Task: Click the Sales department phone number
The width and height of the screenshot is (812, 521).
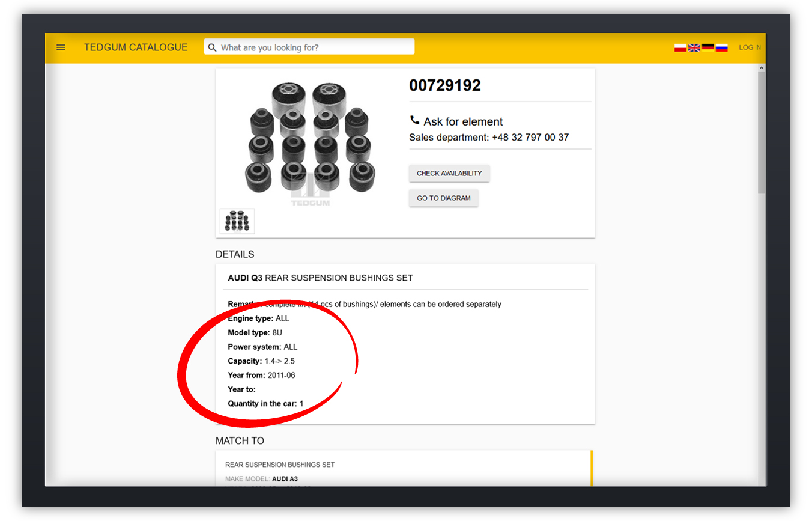Action: (530, 137)
